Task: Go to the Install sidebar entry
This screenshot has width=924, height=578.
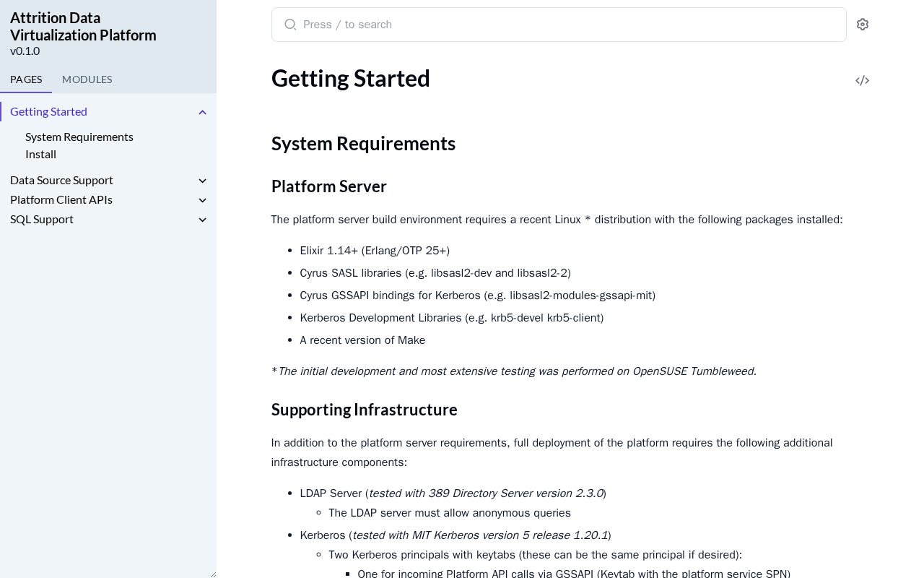Action: click(40, 154)
